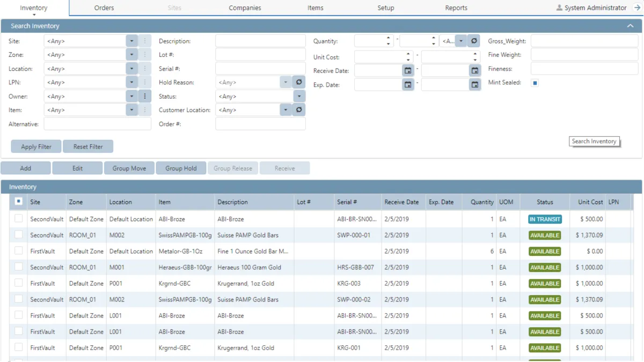Toggle the Mint Sealed checkbox
The height and width of the screenshot is (362, 644).
pyautogui.click(x=535, y=83)
